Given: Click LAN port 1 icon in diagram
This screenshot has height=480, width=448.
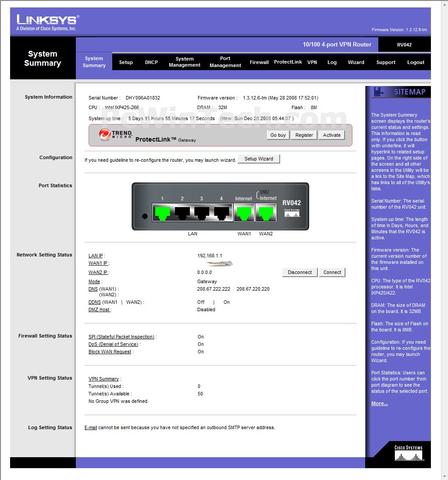Looking at the screenshot, I should [x=163, y=213].
